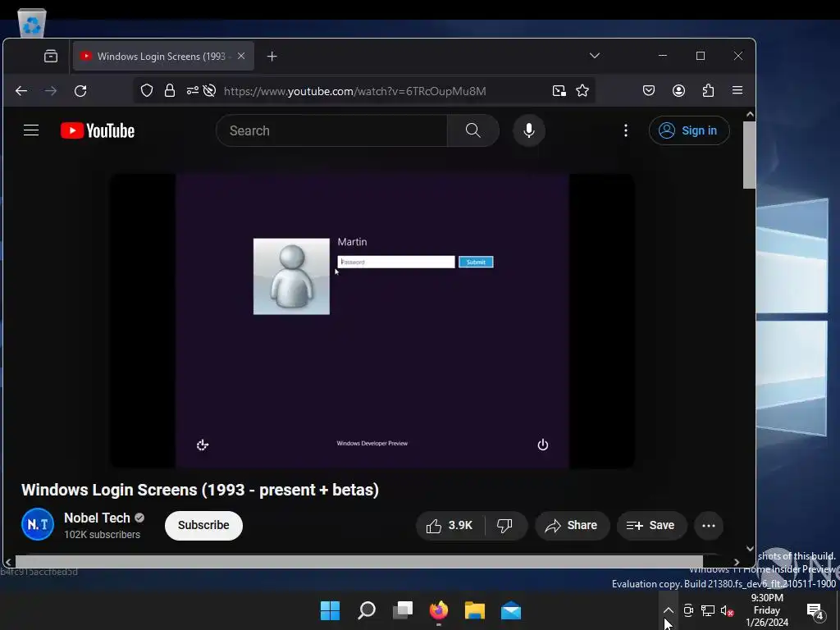Run search with the magnifier button
This screenshot has height=630, width=840.
473,130
